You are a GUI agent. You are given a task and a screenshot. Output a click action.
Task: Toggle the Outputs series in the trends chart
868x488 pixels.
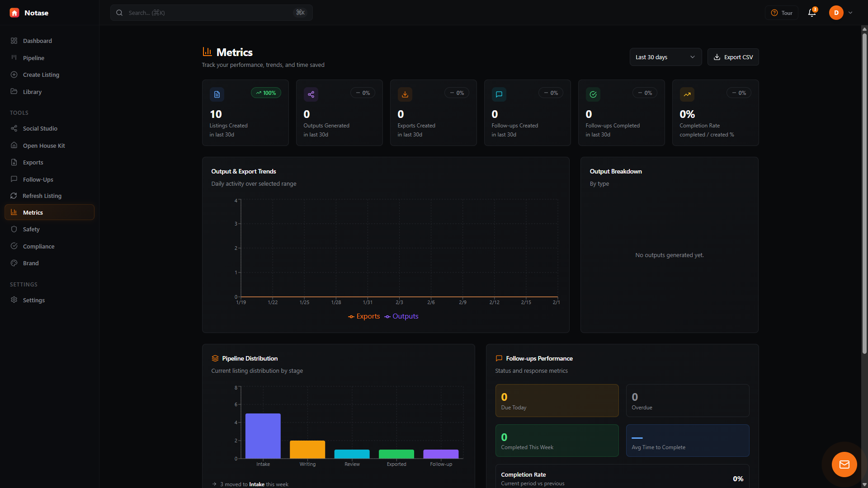pyautogui.click(x=401, y=316)
